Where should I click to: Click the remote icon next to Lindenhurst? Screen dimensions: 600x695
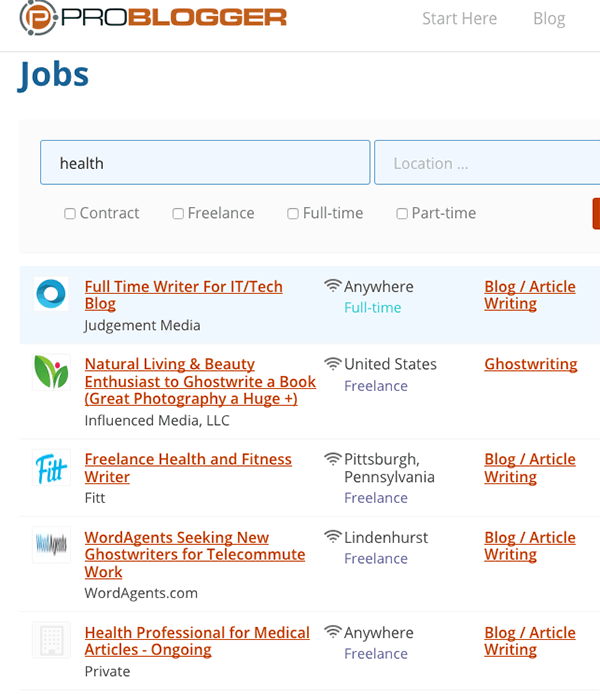(332, 537)
